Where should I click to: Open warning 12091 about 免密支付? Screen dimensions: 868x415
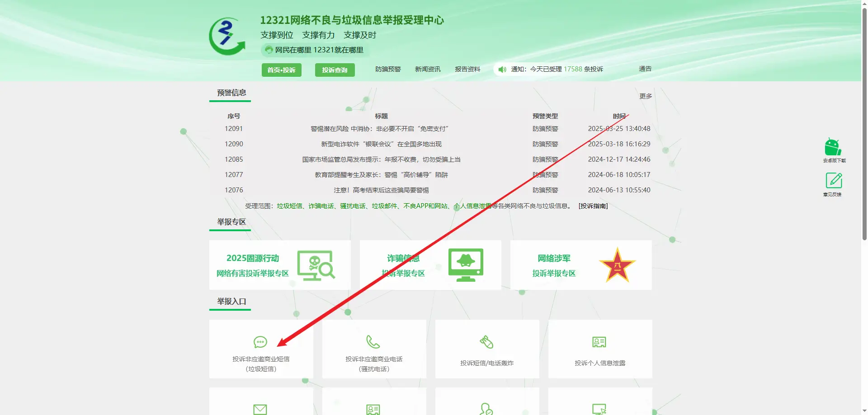(379, 129)
